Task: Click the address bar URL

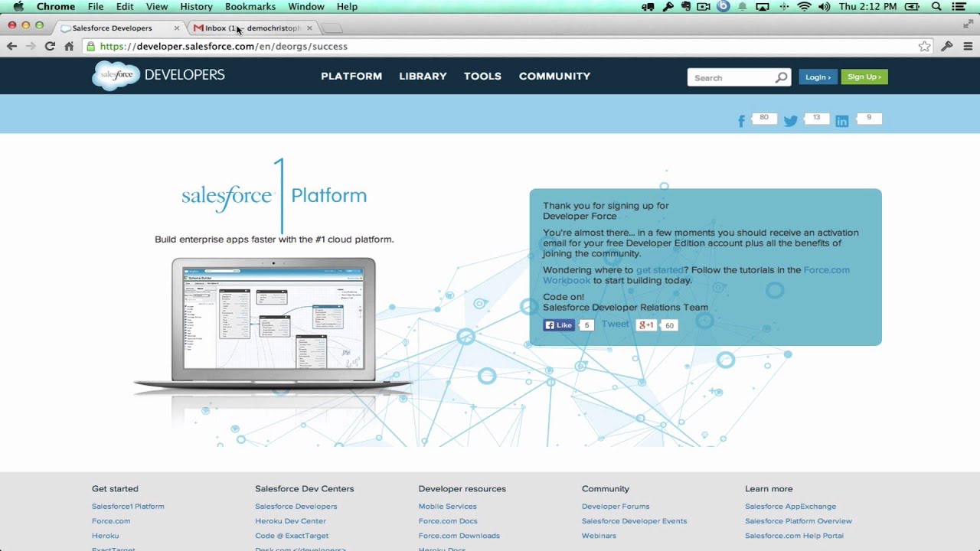Action: (x=224, y=46)
